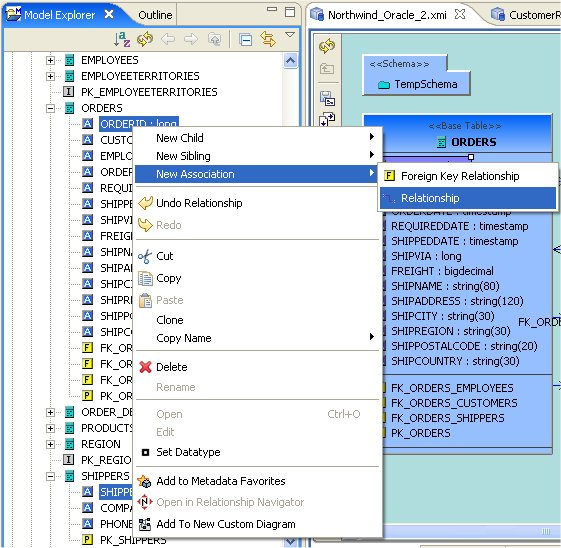Minimize the Model Explorer panel
This screenshot has width=561, height=548.
click(272, 10)
